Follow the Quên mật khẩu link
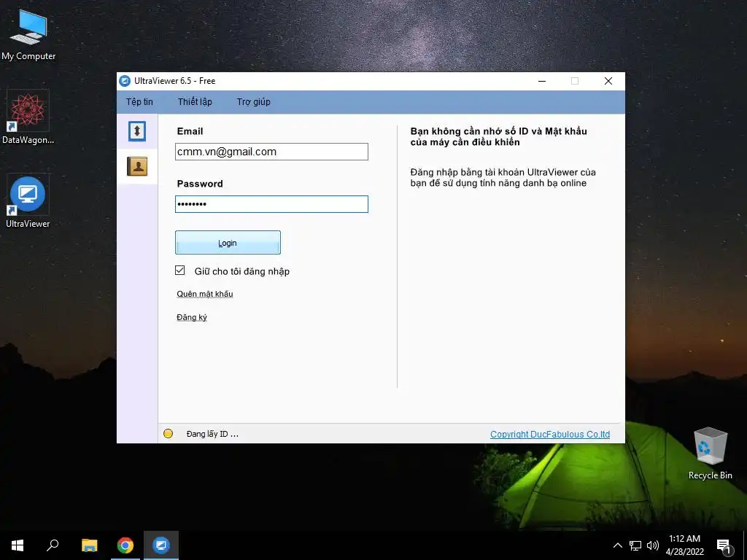Viewport: 747px width, 560px height. coord(205,294)
